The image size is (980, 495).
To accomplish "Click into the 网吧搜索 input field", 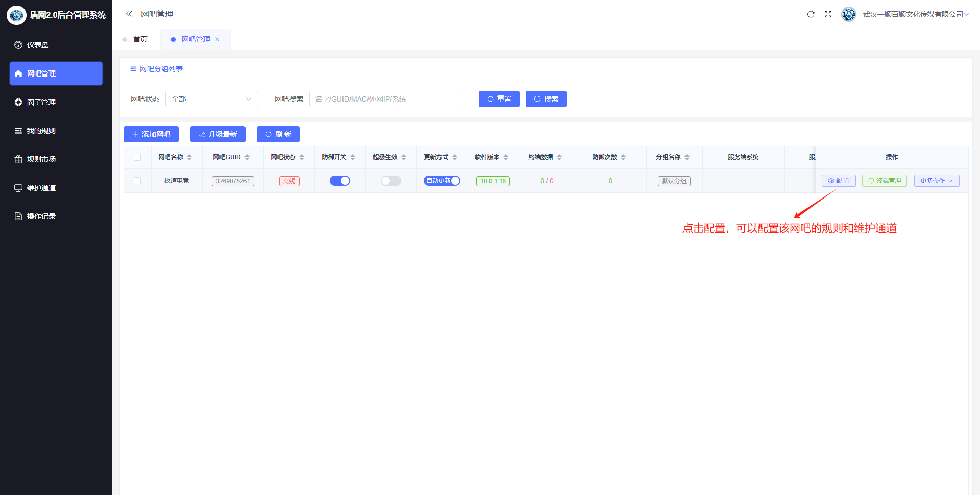I will pyautogui.click(x=385, y=99).
